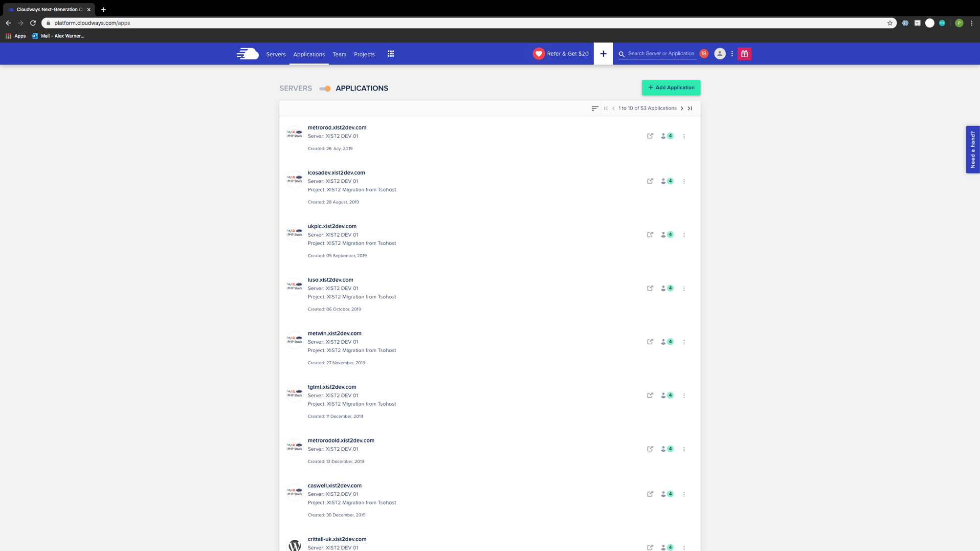Open the grid apps menu icon

point(391,54)
